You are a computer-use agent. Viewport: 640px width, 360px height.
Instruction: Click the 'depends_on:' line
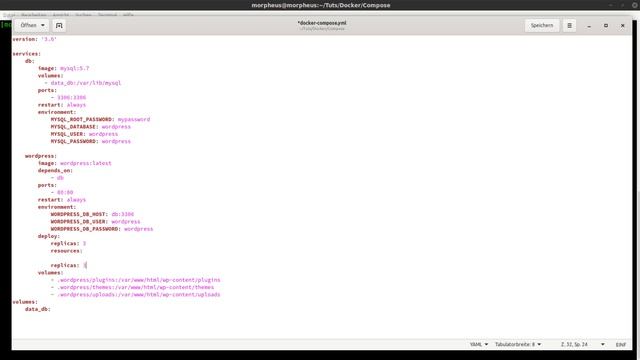tap(55, 171)
